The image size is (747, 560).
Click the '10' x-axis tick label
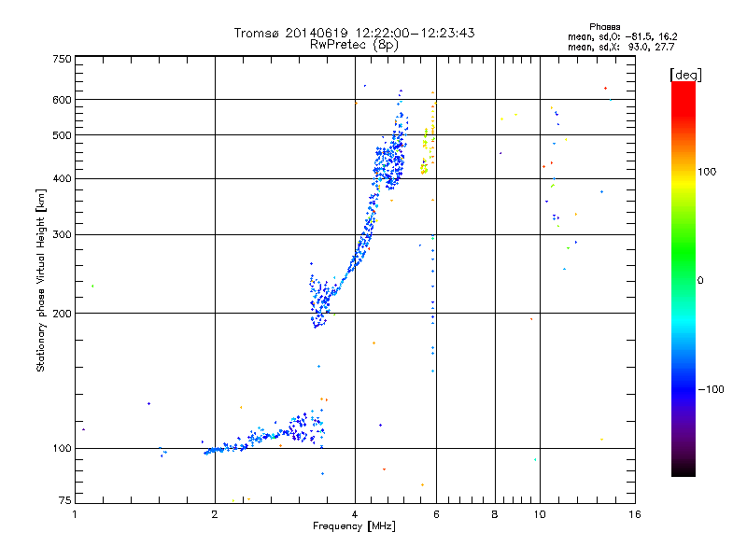pos(540,514)
